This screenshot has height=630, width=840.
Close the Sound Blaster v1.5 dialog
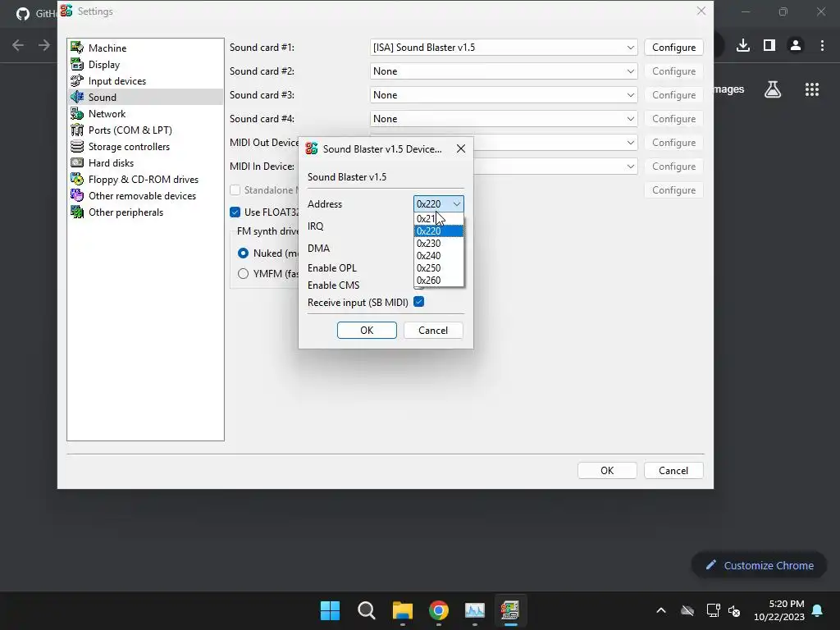coord(461,148)
